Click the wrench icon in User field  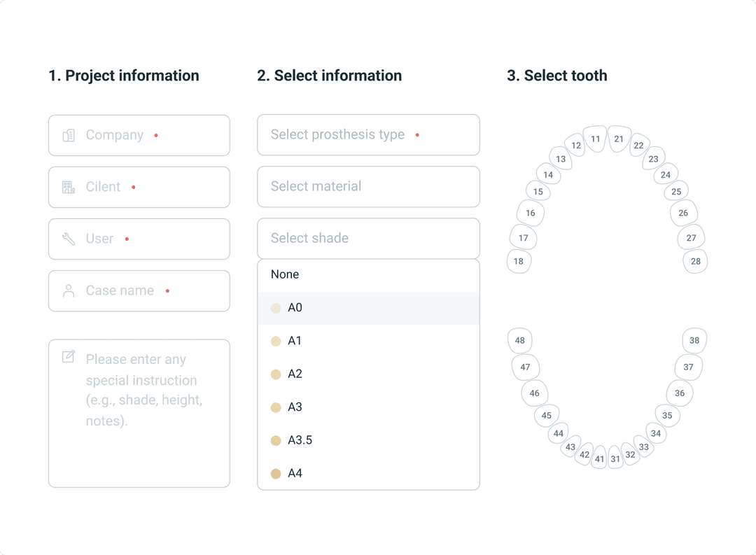(69, 239)
